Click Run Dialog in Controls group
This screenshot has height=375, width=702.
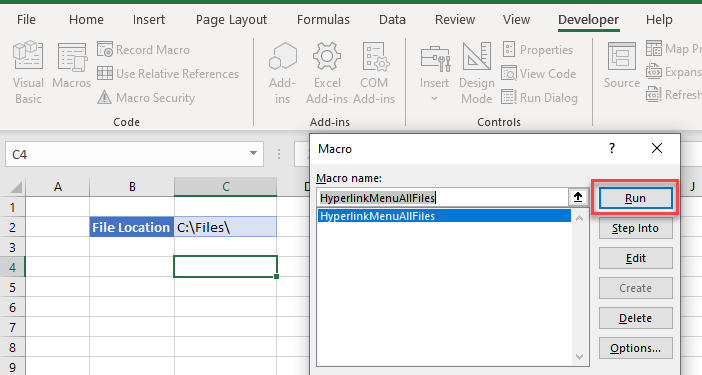pos(539,98)
